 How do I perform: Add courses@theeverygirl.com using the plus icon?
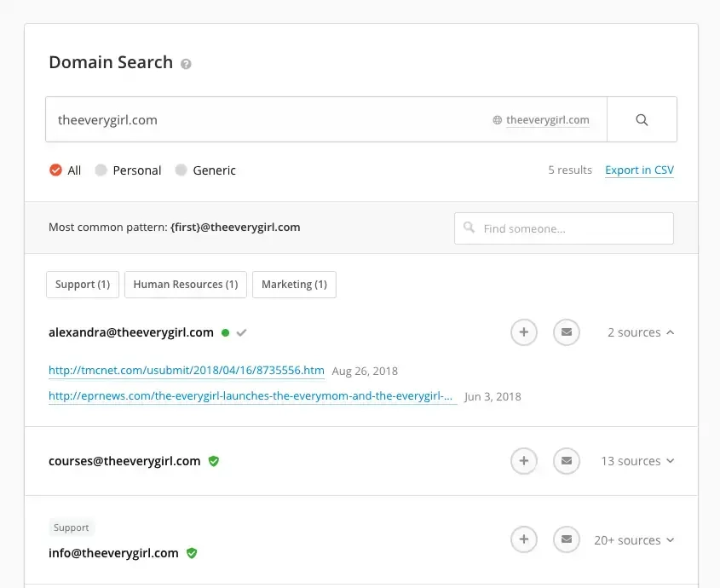click(524, 461)
